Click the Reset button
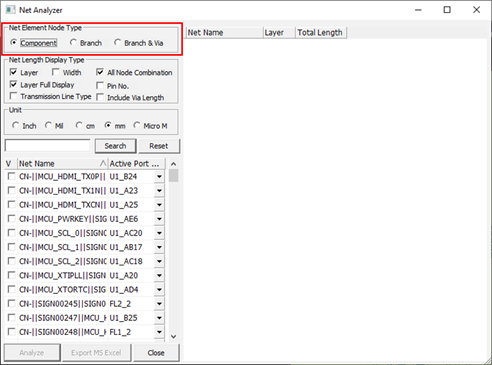The width and height of the screenshot is (492, 365). point(159,146)
